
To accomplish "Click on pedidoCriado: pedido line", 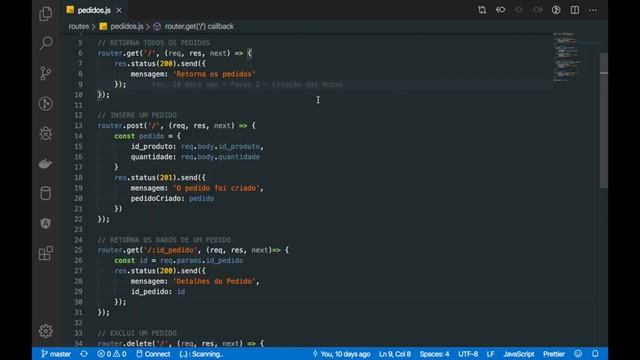I will (x=172, y=198).
